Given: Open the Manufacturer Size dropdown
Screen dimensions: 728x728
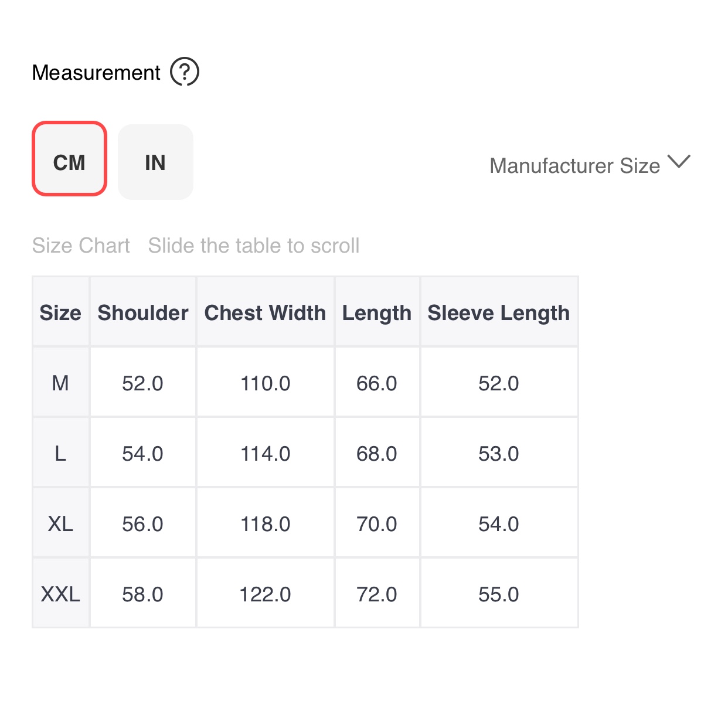Looking at the screenshot, I should click(575, 166).
